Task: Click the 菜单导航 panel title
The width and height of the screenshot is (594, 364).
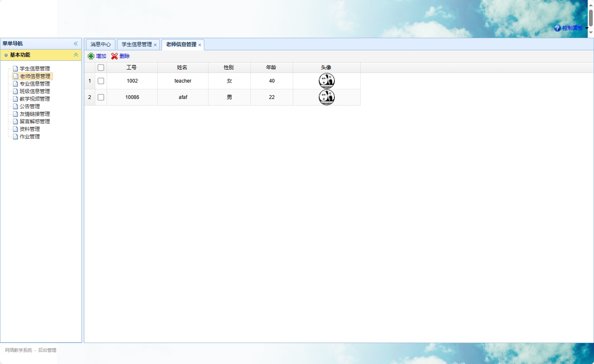Action: point(13,44)
